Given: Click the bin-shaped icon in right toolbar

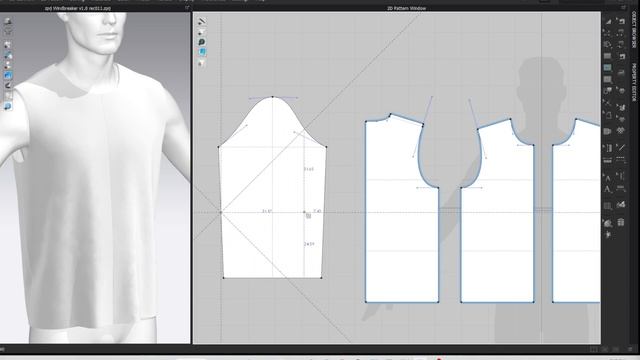Looking at the screenshot, I should click(x=621, y=222).
